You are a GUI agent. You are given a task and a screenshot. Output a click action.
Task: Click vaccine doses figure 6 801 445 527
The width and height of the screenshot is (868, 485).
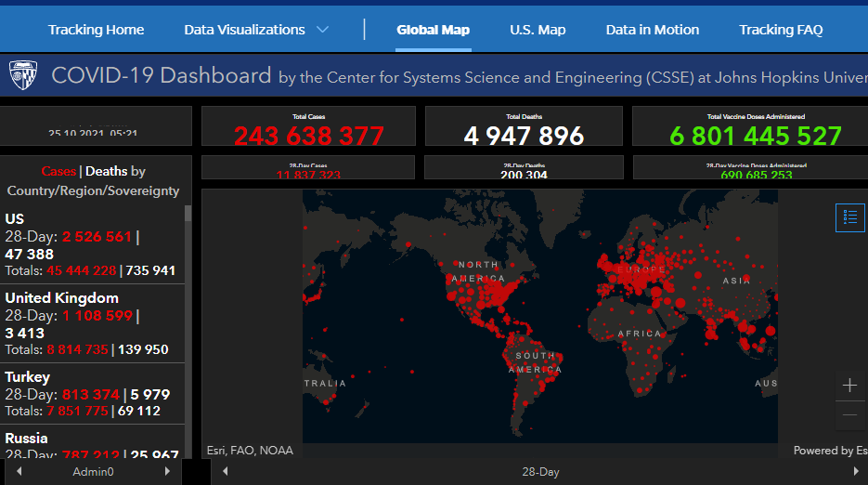point(756,136)
